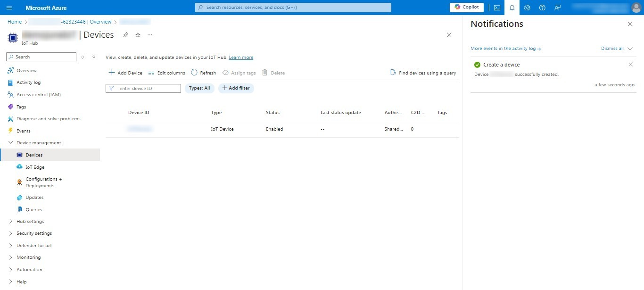Collapse the left navigation menu

[x=94, y=57]
